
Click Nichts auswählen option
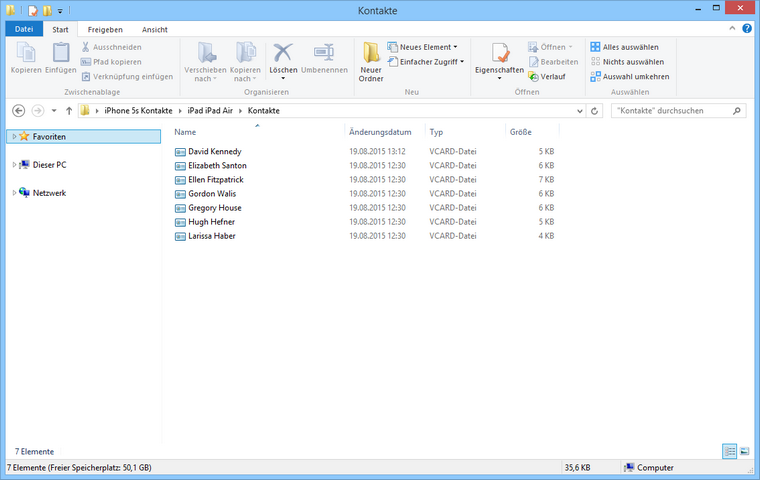click(x=630, y=61)
